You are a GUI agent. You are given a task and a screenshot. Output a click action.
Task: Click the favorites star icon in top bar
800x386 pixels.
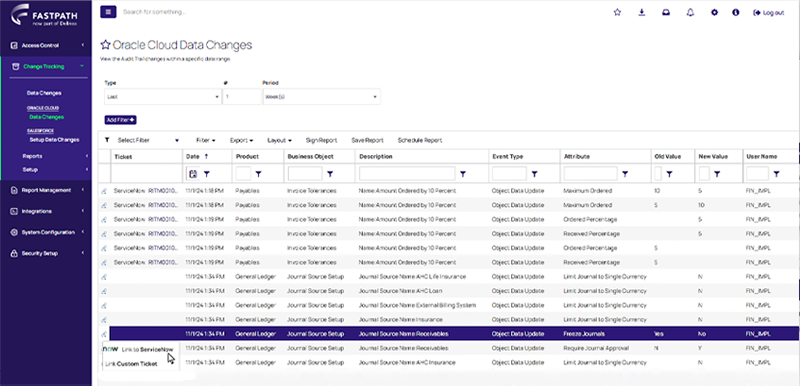click(x=617, y=12)
